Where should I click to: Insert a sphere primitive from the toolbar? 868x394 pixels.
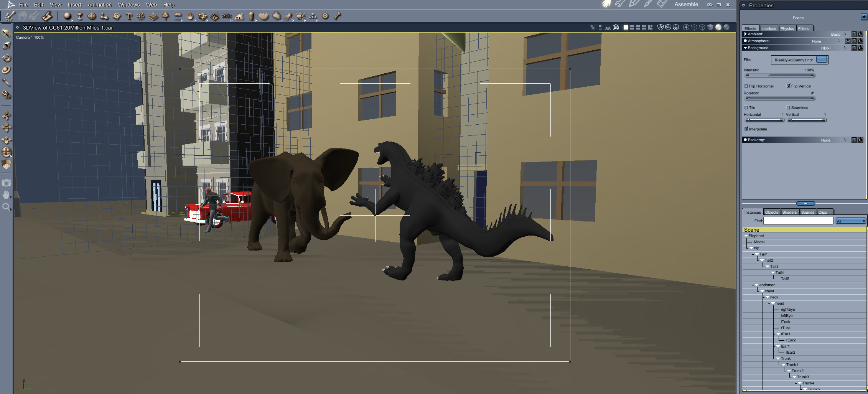[x=68, y=16]
